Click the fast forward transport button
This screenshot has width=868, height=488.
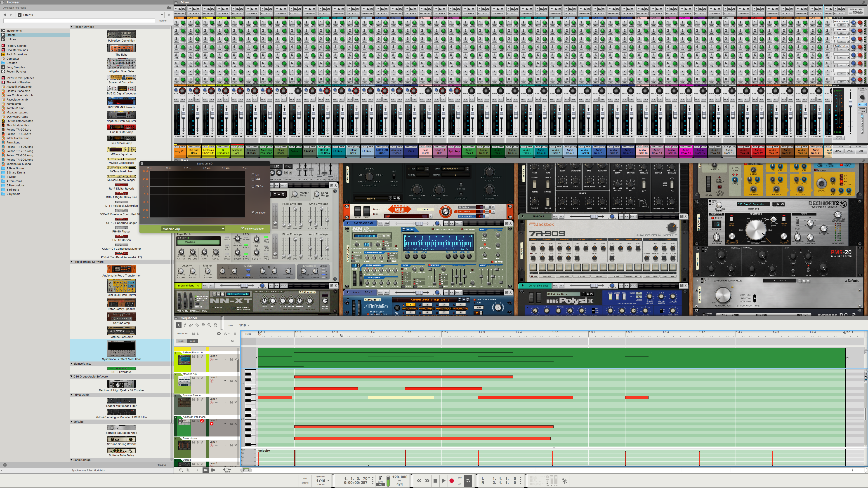coord(427,481)
